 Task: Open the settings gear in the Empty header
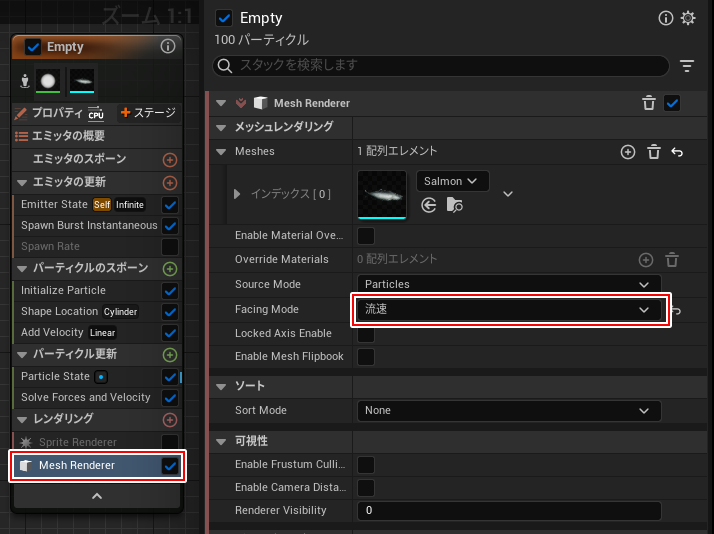point(687,19)
